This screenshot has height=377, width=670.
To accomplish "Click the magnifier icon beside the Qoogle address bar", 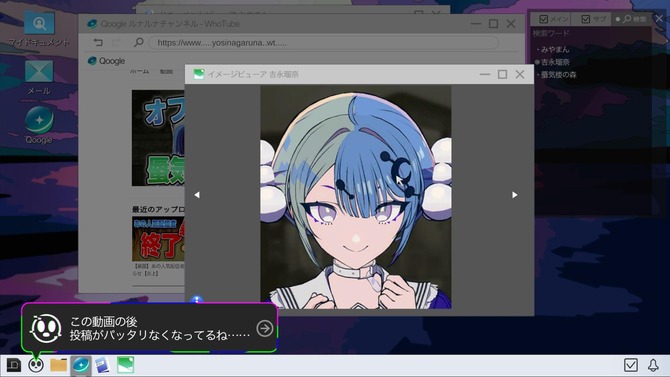I will pos(138,42).
